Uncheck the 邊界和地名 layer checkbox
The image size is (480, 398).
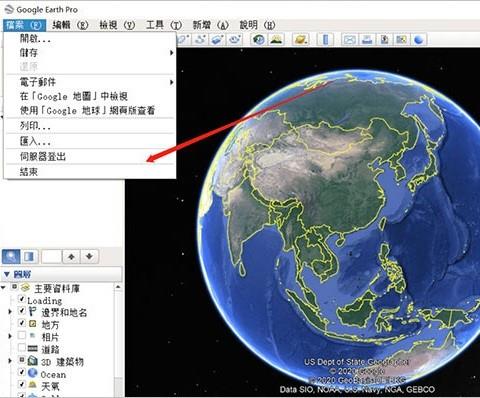pos(22,311)
